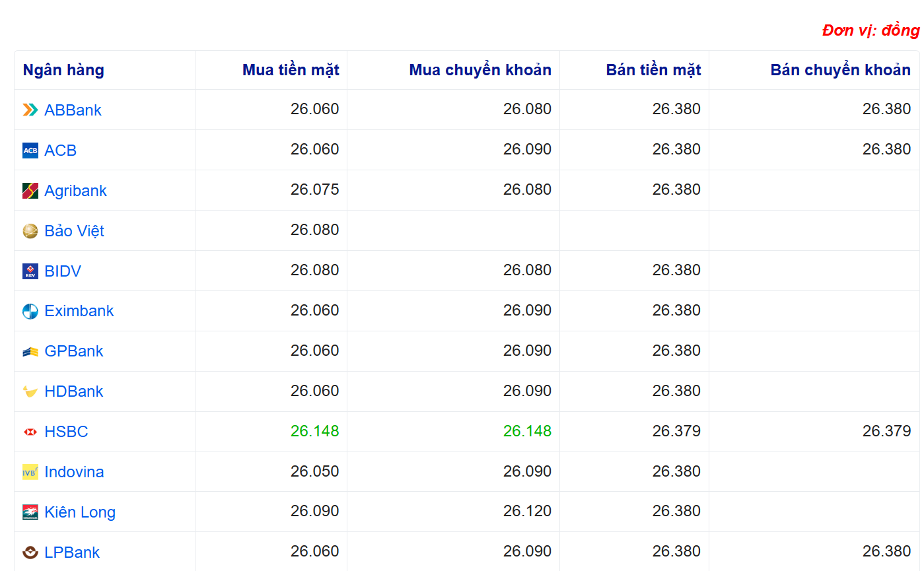Image resolution: width=924 pixels, height=571 pixels.
Task: Open the Kiên Long bank link
Action: 80,513
